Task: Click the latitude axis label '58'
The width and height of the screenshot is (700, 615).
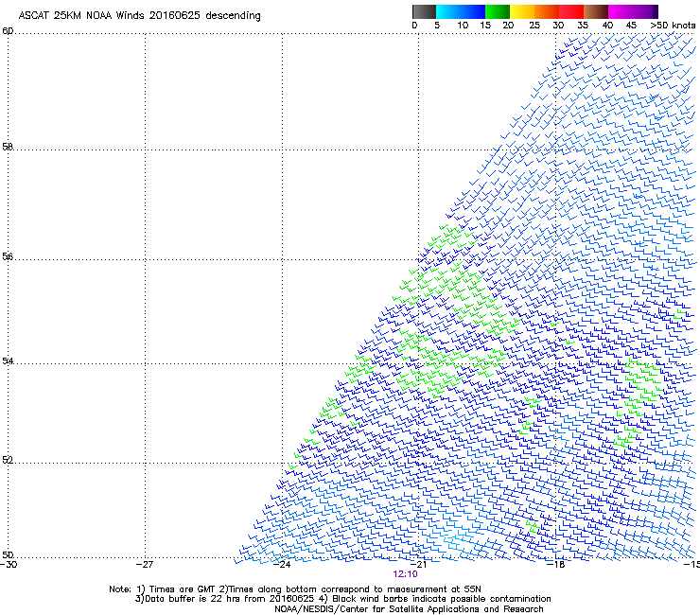Action: coord(8,147)
